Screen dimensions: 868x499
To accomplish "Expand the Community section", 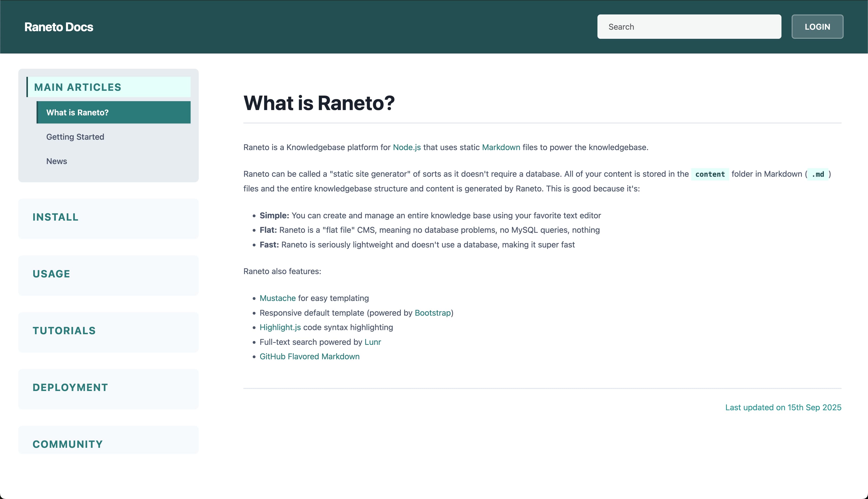I will click(68, 444).
